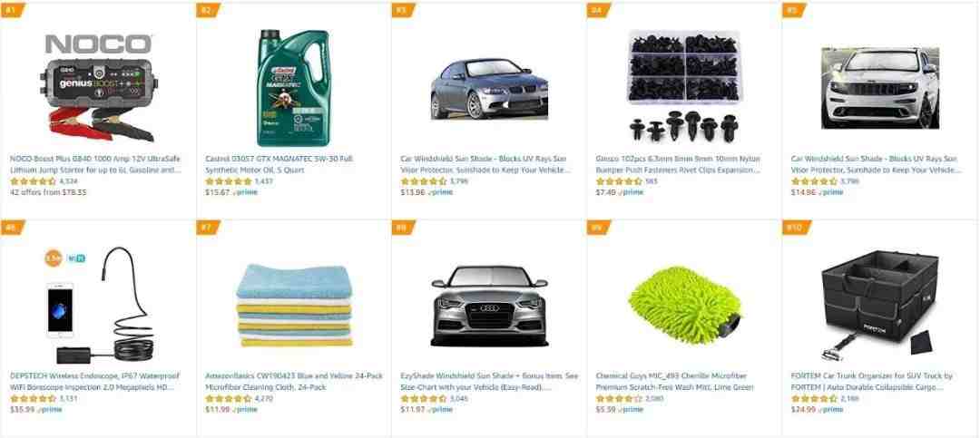Open the blue and yellow microfiber cloths image

294,306
